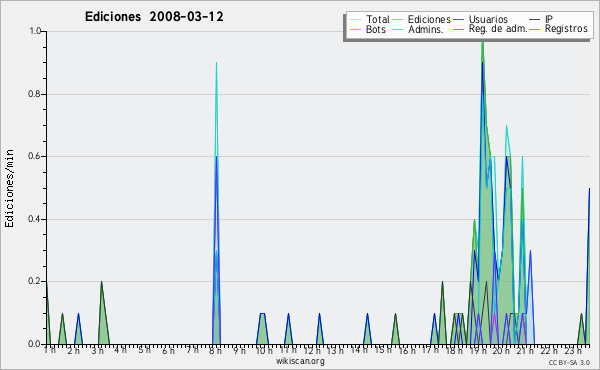Click the '8 h' x-axis tick label
The width and height of the screenshot is (600, 370).
tap(215, 351)
